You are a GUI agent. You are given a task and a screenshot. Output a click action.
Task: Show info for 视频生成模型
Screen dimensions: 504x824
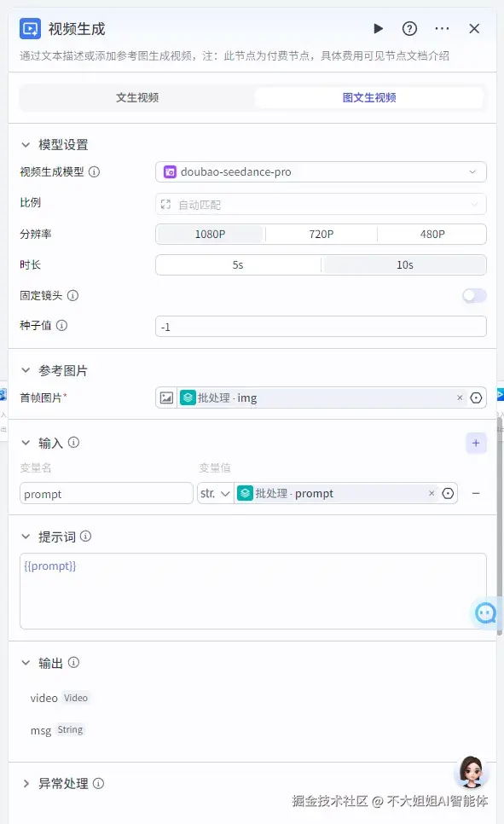click(x=94, y=171)
